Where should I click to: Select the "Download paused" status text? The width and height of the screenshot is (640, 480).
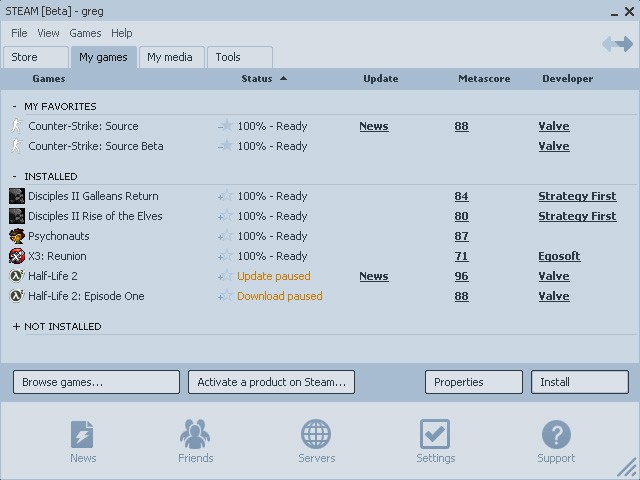(280, 296)
